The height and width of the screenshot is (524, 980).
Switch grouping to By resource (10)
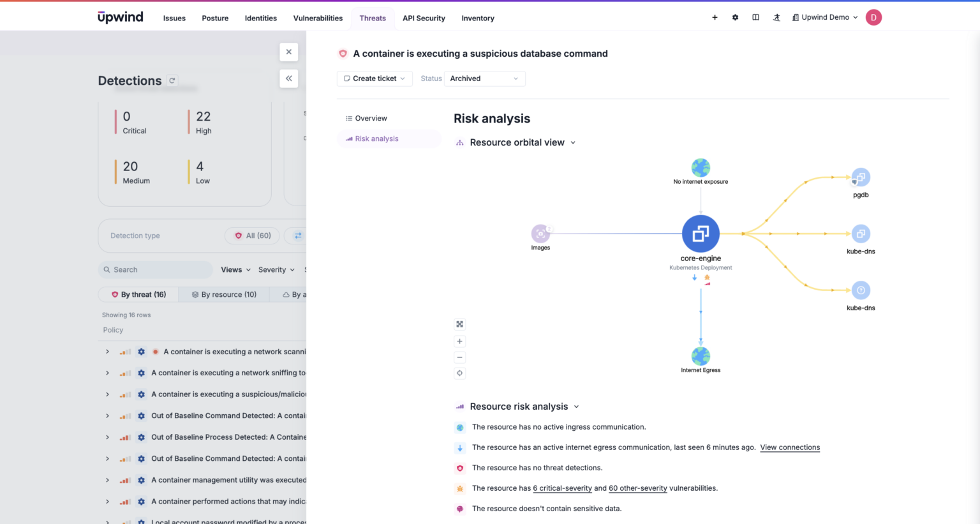tap(224, 294)
